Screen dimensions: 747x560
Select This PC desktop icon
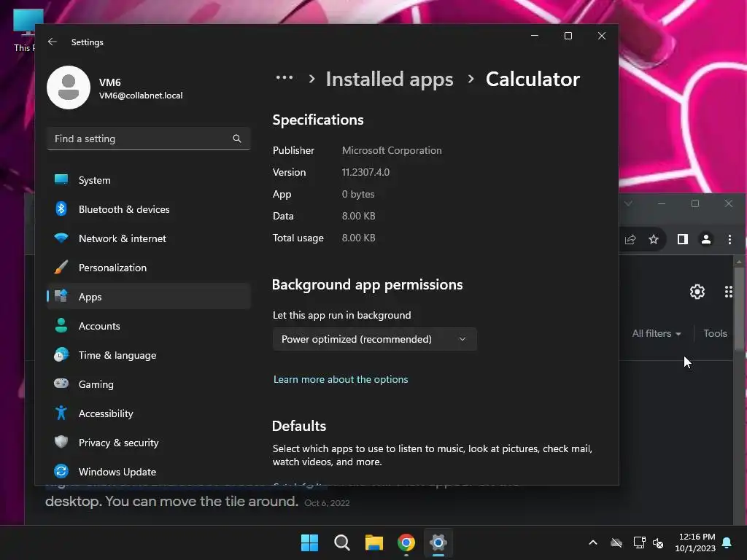[24, 29]
